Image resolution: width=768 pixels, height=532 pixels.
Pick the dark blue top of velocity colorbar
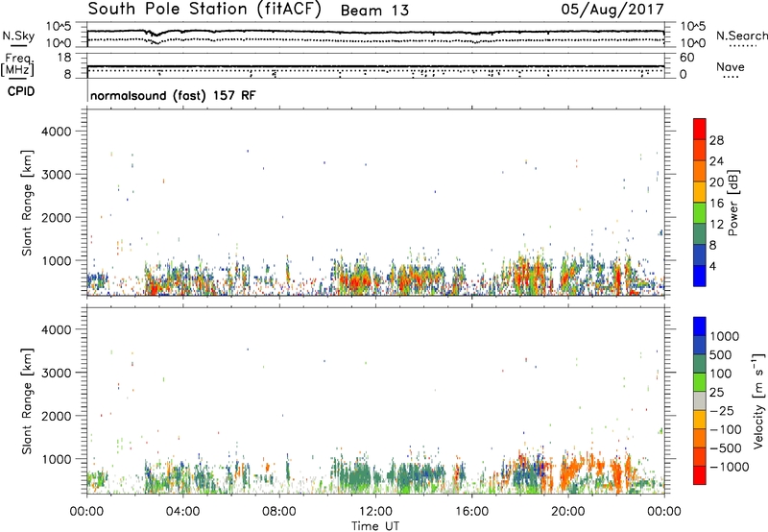pos(700,326)
